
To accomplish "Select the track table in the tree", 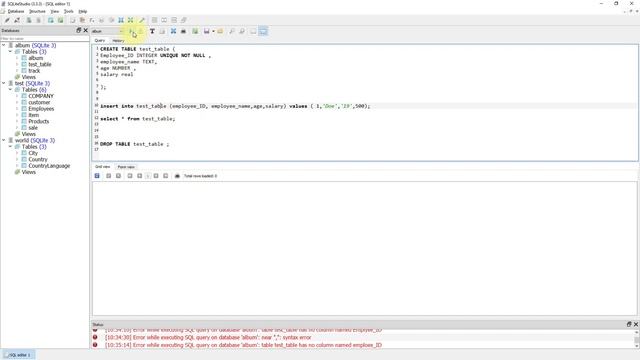I will (34, 71).
